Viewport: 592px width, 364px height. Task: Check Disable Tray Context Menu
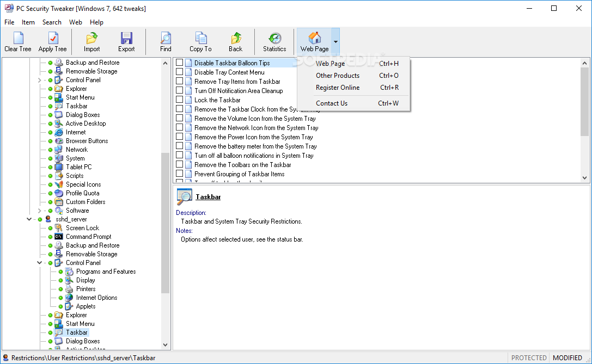(179, 72)
